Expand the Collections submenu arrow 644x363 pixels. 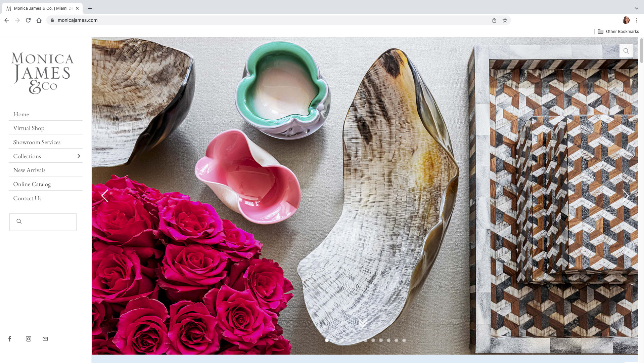[x=79, y=156]
